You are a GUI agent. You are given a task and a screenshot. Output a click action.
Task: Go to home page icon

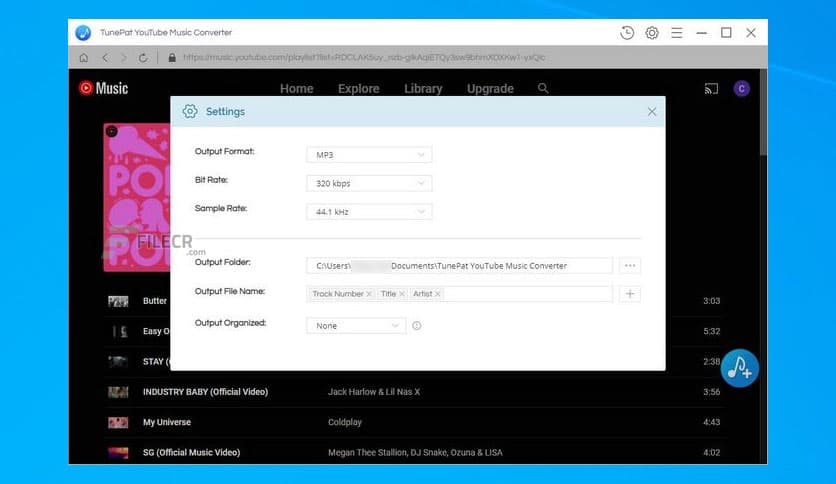pyautogui.click(x=84, y=58)
